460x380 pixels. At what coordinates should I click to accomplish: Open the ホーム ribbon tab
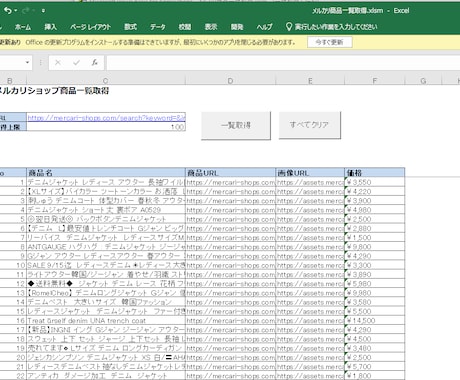pyautogui.click(x=23, y=27)
